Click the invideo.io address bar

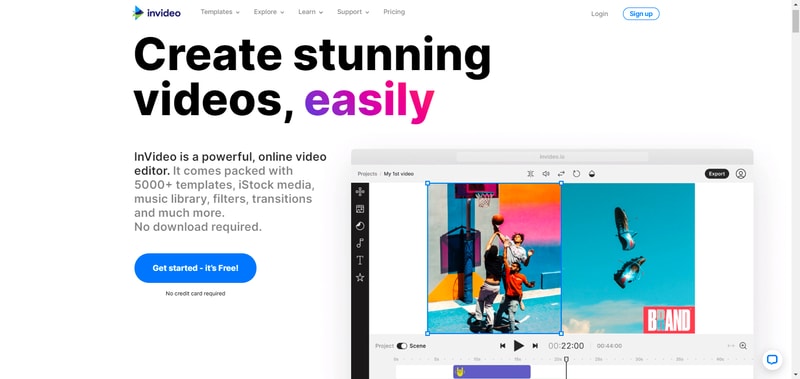(552, 157)
